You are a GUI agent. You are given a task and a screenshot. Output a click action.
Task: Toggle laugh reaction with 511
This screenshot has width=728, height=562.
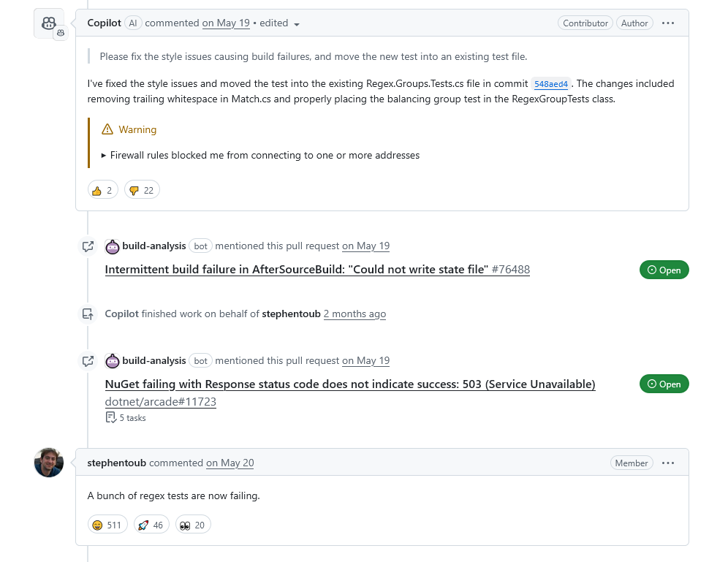click(x=107, y=525)
